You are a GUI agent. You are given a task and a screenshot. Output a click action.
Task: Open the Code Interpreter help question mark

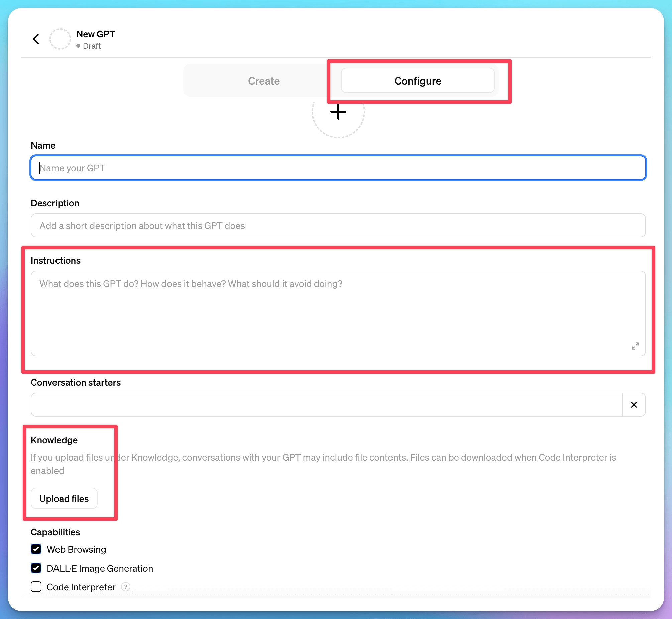click(x=126, y=587)
